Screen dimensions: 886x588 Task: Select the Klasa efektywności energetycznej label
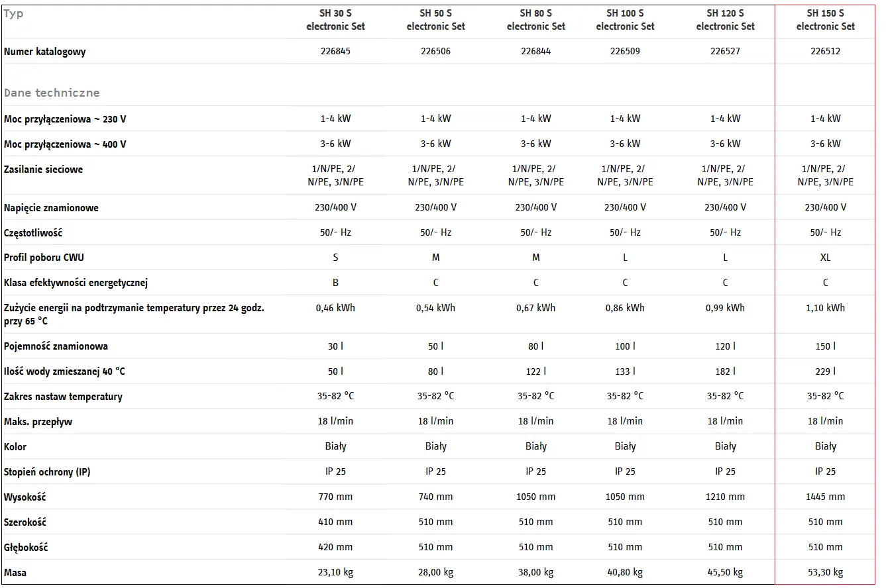tap(76, 283)
